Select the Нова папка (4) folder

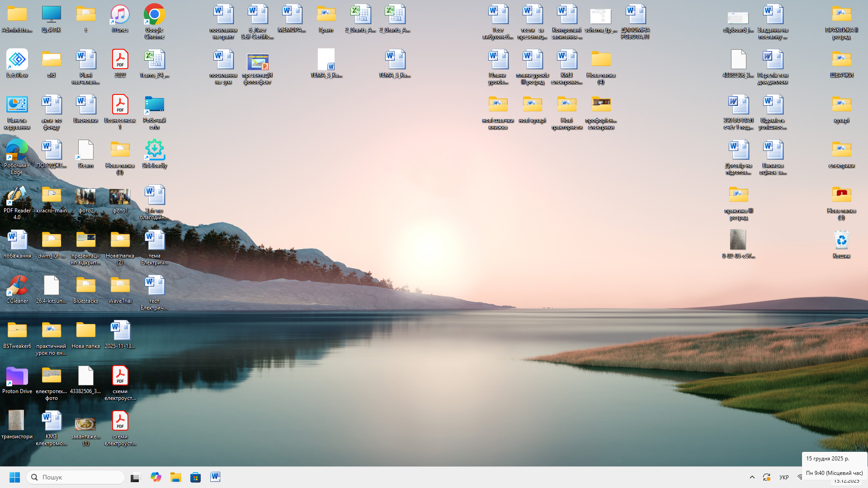pyautogui.click(x=601, y=67)
